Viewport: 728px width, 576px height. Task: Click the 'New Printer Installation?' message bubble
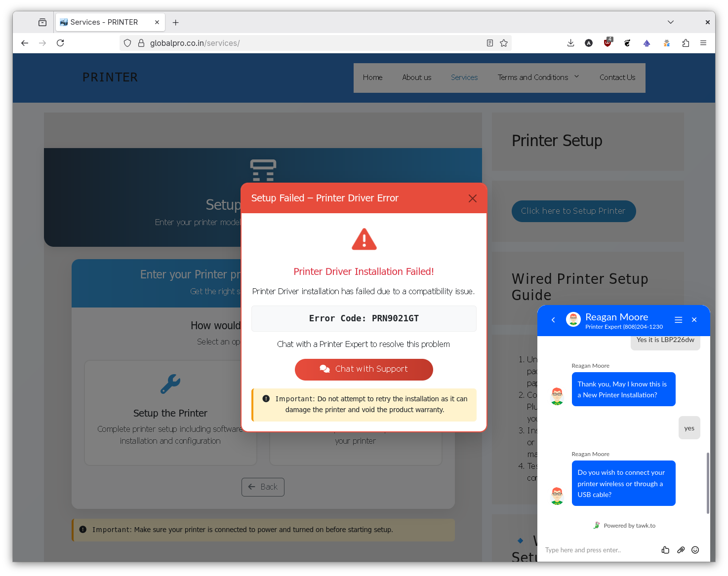pyautogui.click(x=623, y=389)
